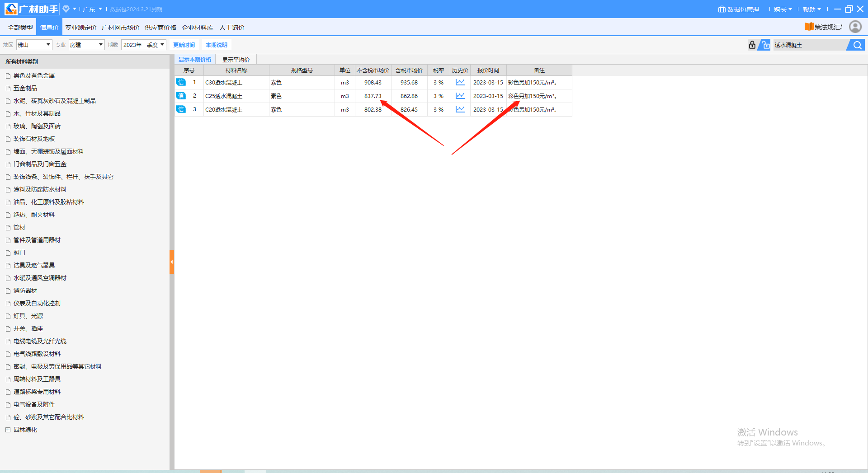Switch to 信息价 tab

[49, 28]
